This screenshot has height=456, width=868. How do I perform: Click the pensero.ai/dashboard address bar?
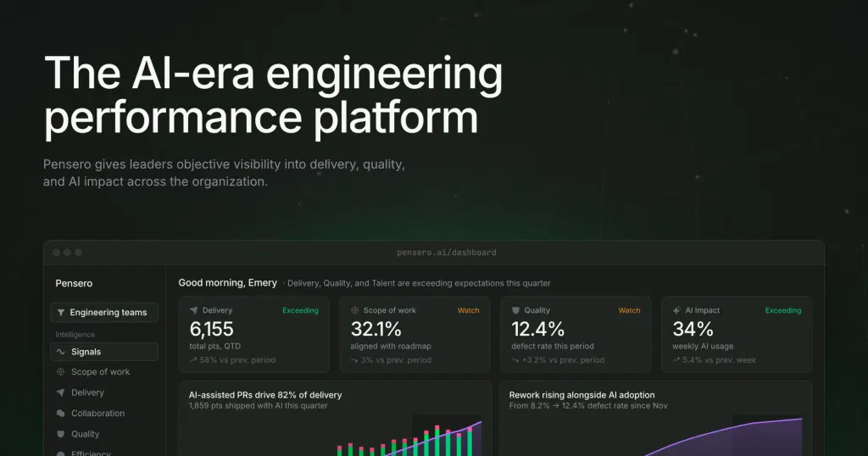click(446, 253)
